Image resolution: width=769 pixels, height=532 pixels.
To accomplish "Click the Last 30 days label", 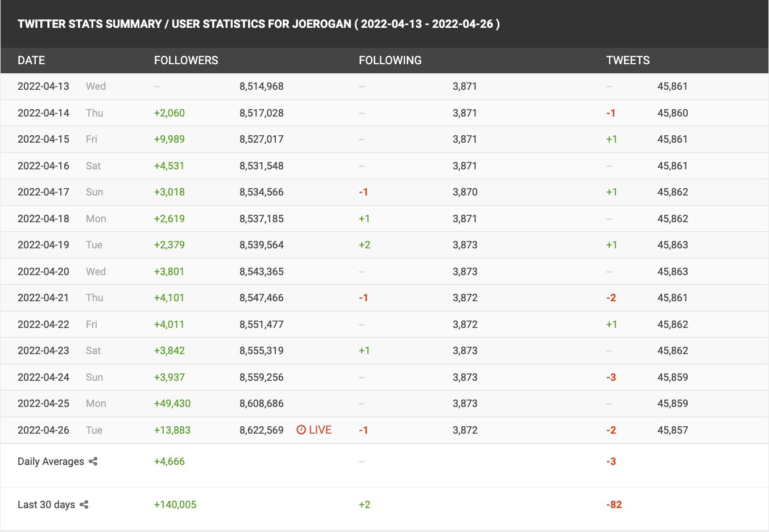I will pos(46,505).
